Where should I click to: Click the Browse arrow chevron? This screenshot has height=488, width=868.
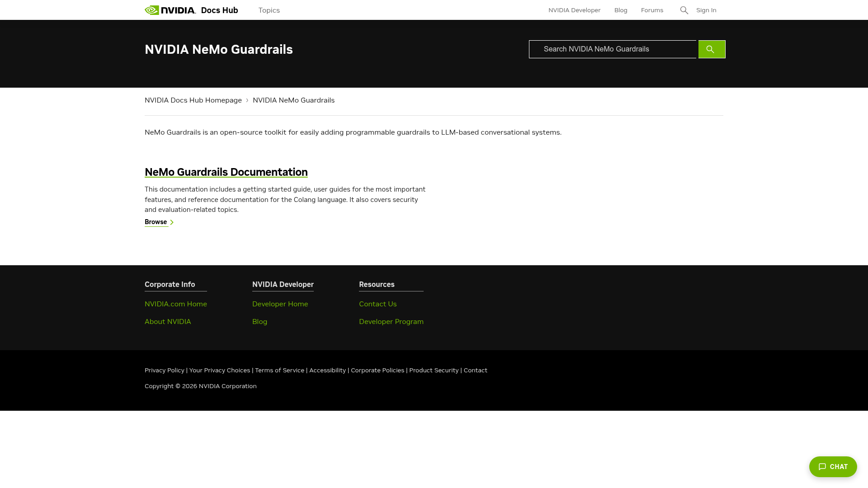click(172, 222)
